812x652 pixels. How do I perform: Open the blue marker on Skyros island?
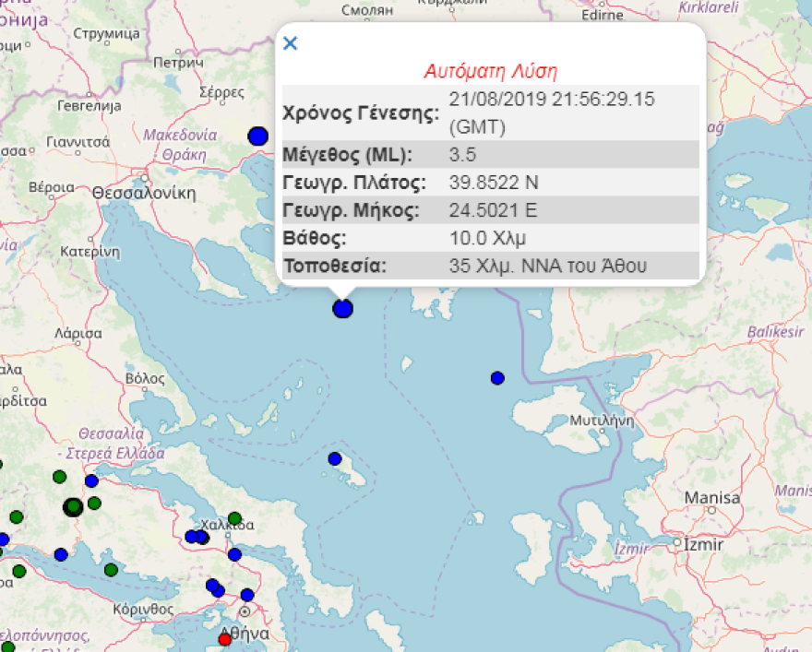[x=334, y=458]
